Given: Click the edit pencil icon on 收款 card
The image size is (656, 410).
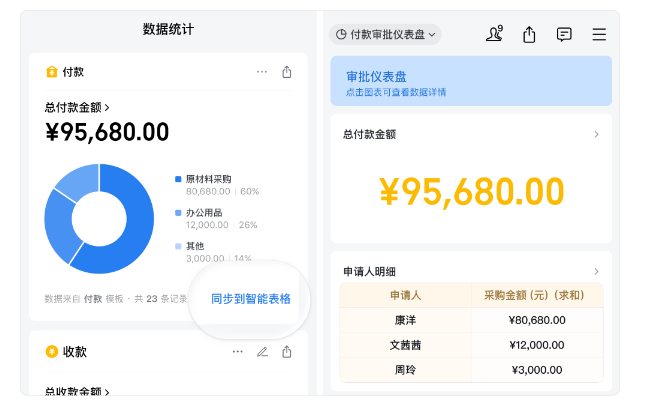Looking at the screenshot, I should [262, 352].
